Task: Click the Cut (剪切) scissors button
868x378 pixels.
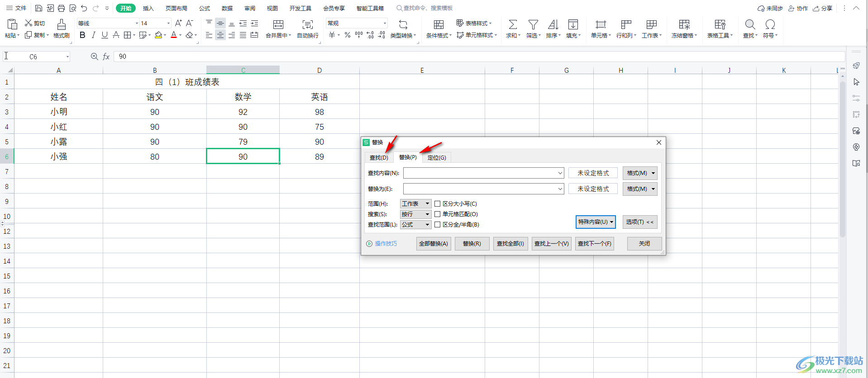Action: click(x=35, y=23)
